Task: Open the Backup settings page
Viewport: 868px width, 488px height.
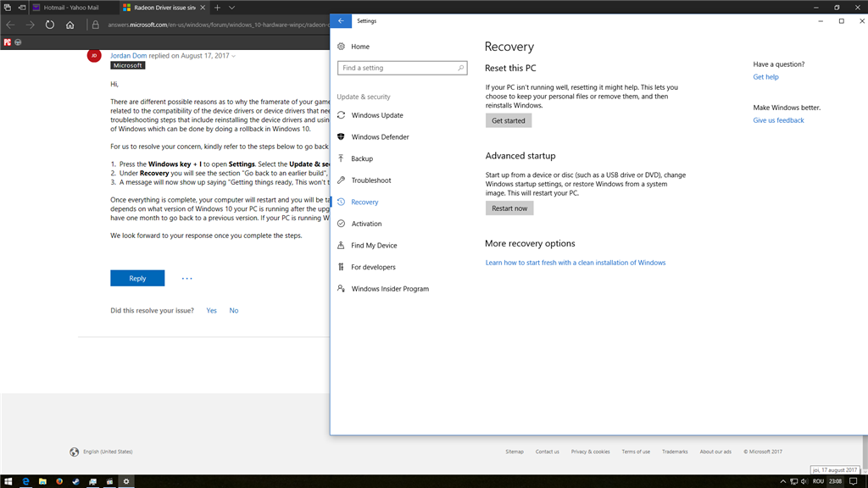Action: (362, 158)
